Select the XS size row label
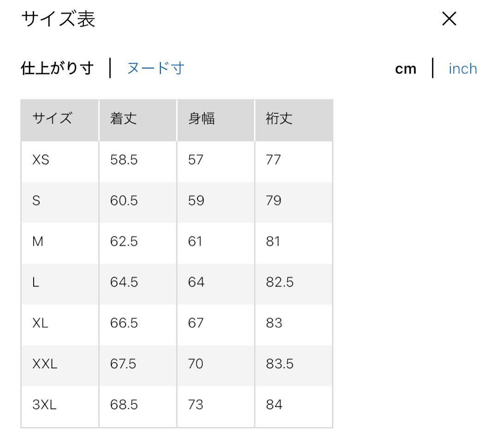Viewport: 498px width, 448px height. [x=41, y=160]
